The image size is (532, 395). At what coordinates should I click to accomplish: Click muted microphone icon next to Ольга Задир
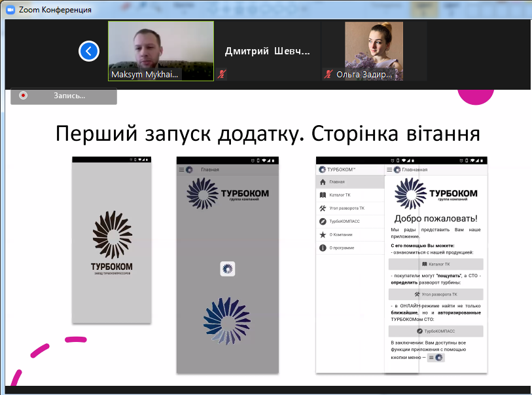328,74
